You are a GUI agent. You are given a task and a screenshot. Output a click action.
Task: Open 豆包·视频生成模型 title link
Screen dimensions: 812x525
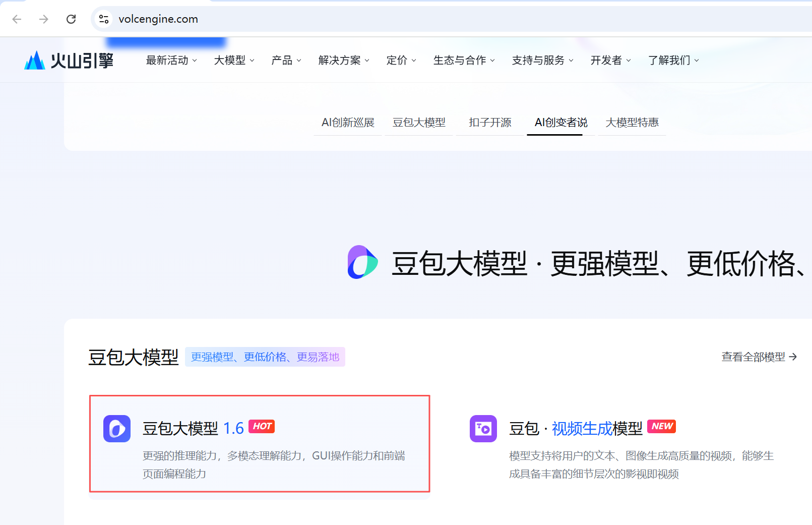click(576, 428)
